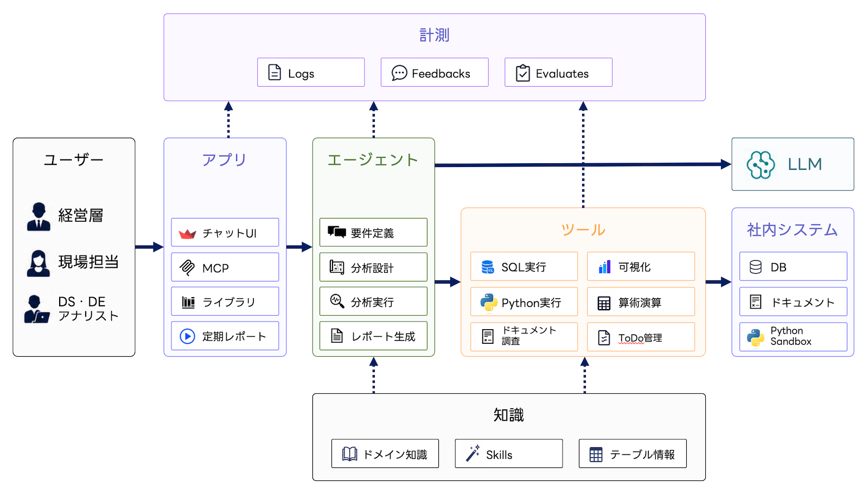This screenshot has height=494, width=868.
Task: Click the Evaluates clipboard check icon
Action: [x=523, y=73]
